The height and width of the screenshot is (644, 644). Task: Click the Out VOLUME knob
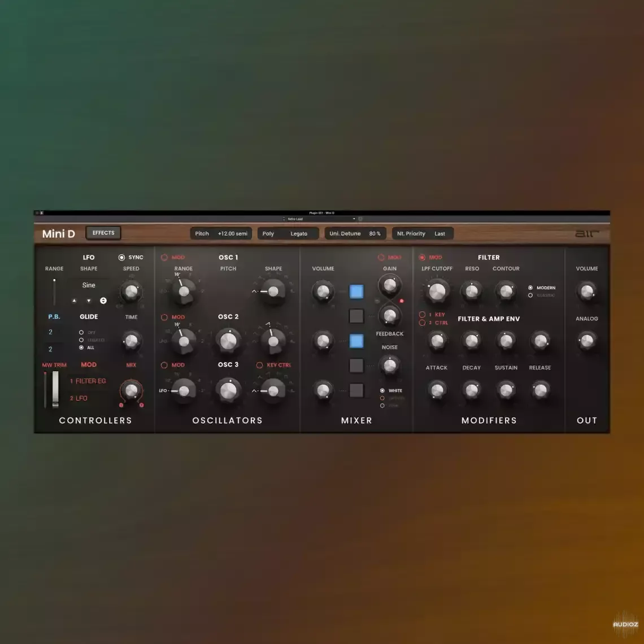click(587, 291)
